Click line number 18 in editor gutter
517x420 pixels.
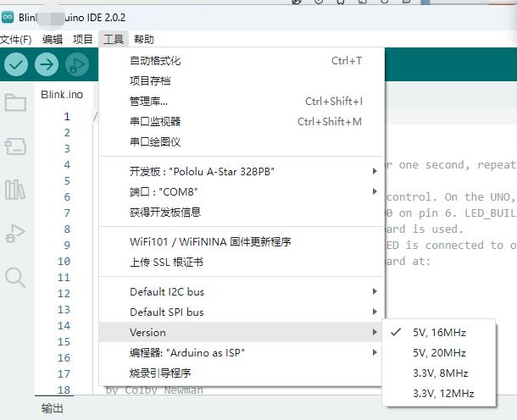pyautogui.click(x=64, y=390)
